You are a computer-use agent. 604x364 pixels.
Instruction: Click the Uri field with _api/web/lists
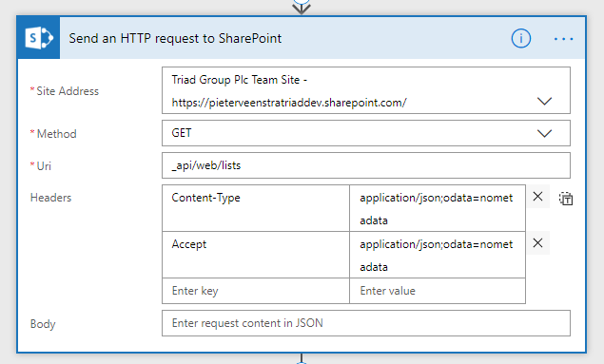coord(366,165)
